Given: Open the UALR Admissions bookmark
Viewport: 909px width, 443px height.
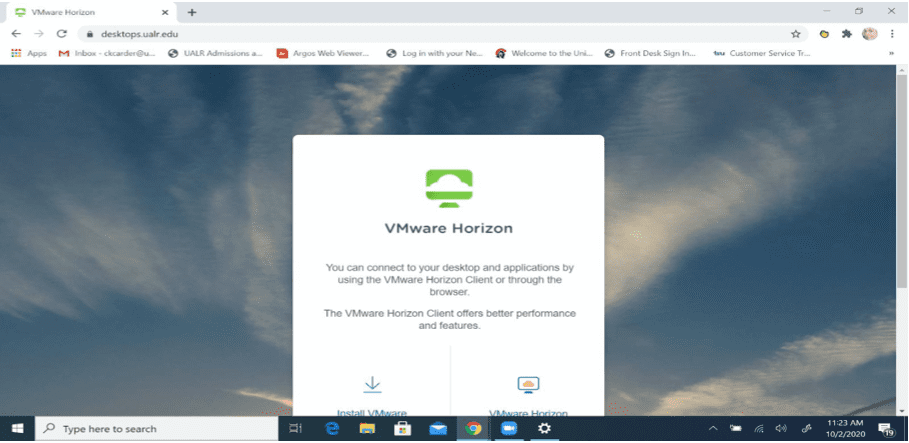Looking at the screenshot, I should [215, 53].
